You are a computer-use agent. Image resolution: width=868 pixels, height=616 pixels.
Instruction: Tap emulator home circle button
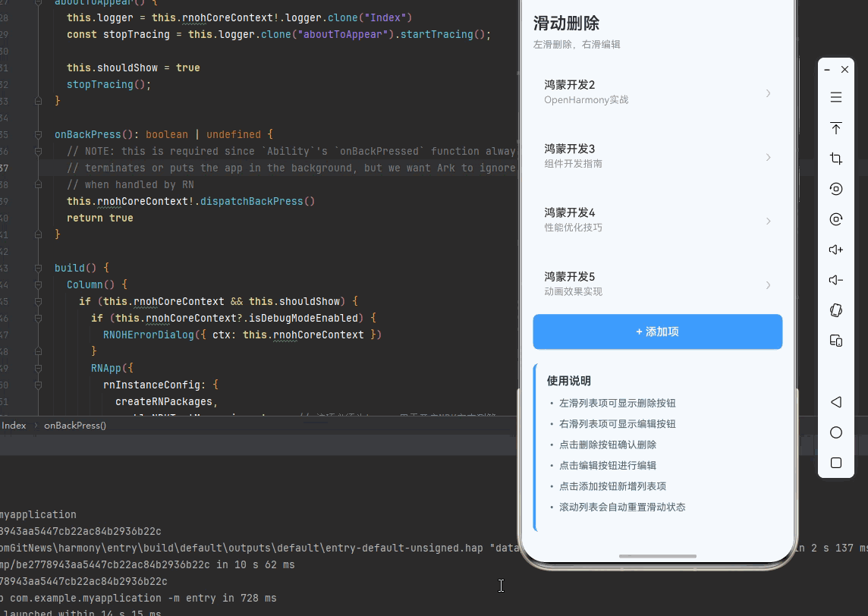tap(836, 432)
